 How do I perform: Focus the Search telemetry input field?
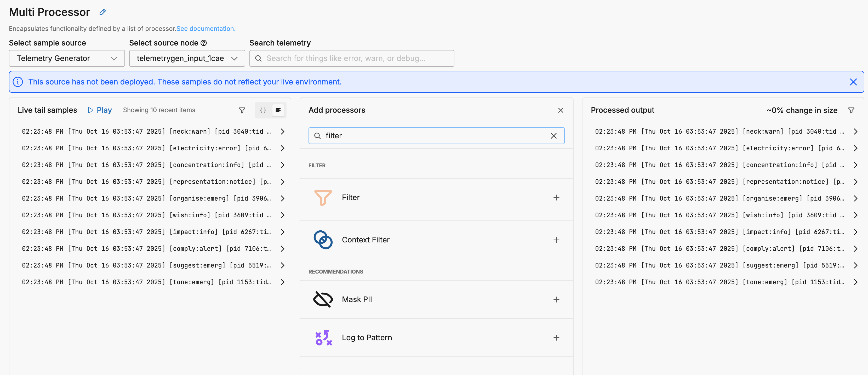tap(357, 58)
